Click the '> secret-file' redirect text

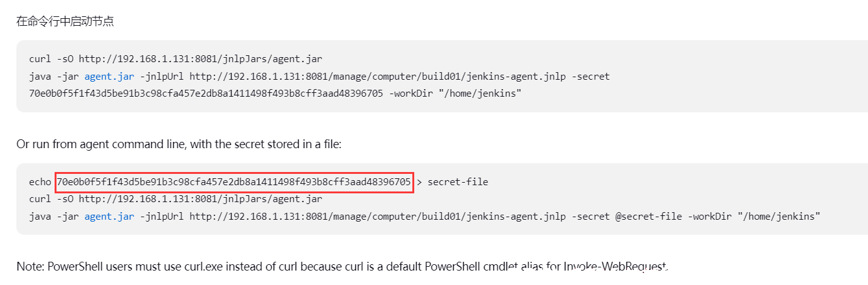tap(453, 182)
